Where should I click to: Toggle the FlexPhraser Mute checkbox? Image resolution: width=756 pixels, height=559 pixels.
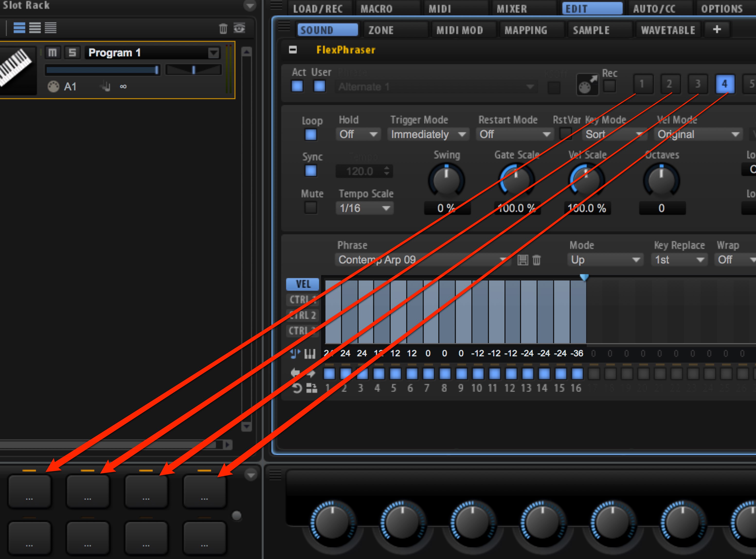tap(311, 208)
